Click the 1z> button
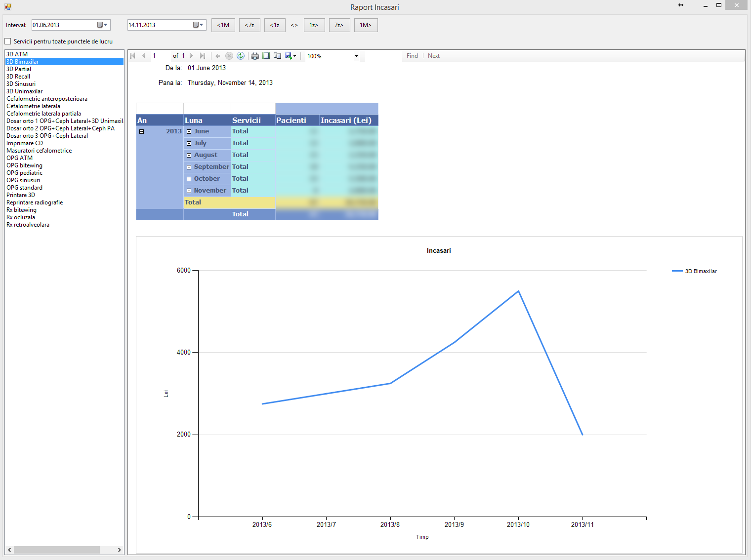Screen dimensions: 751x560 (314, 25)
